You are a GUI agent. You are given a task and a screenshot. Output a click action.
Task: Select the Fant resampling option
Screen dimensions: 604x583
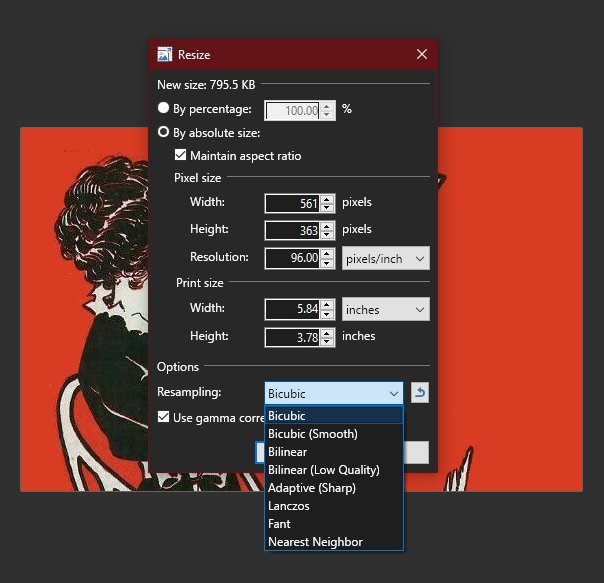(280, 524)
